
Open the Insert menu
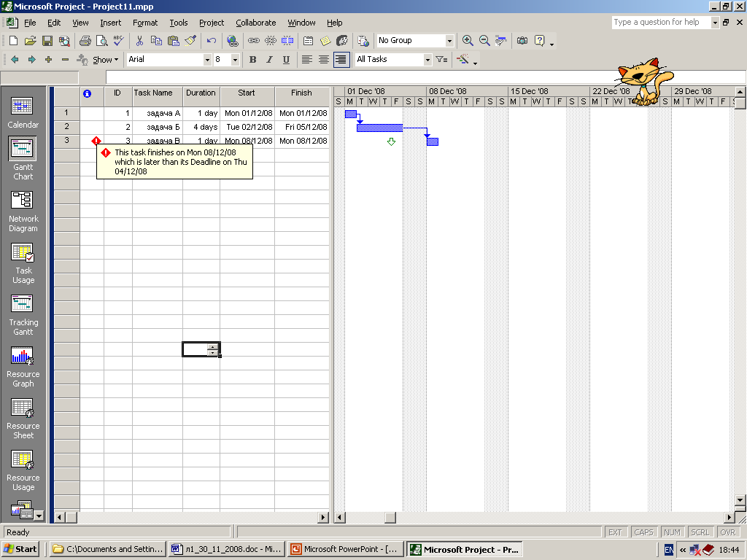pos(111,23)
